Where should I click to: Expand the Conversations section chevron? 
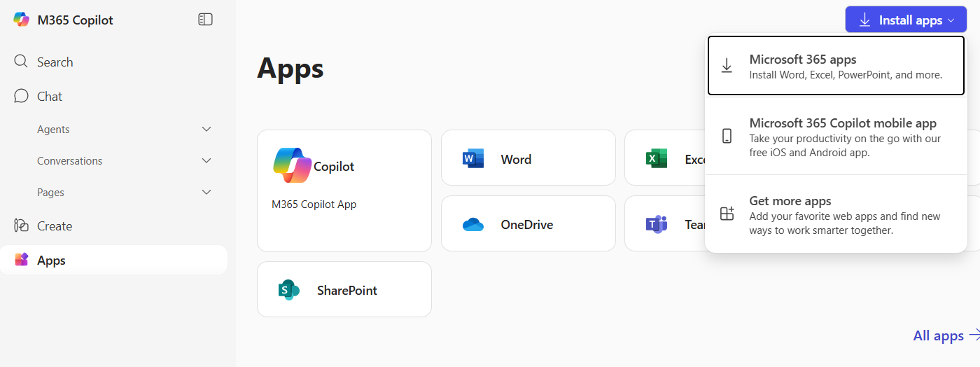click(206, 160)
